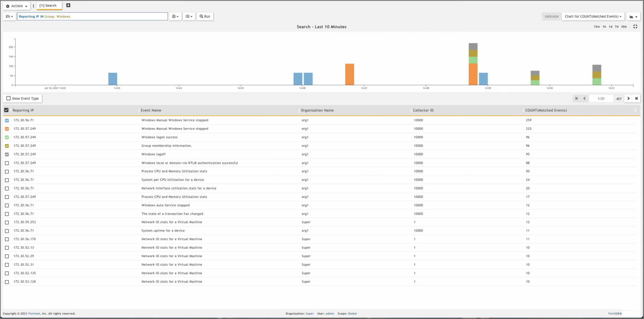Image resolution: width=644 pixels, height=319 pixels.
Task: Switch to the [1] Search tab
Action: [x=48, y=6]
